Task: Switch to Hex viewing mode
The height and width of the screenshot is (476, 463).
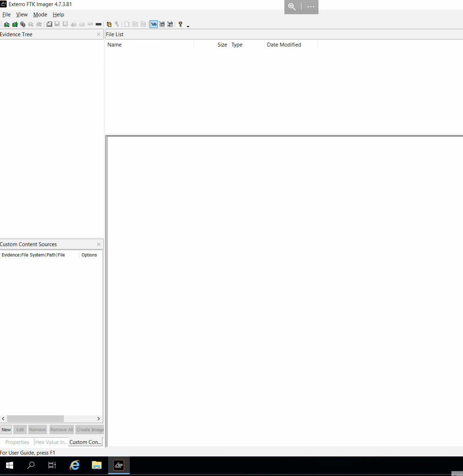Action: (x=170, y=24)
